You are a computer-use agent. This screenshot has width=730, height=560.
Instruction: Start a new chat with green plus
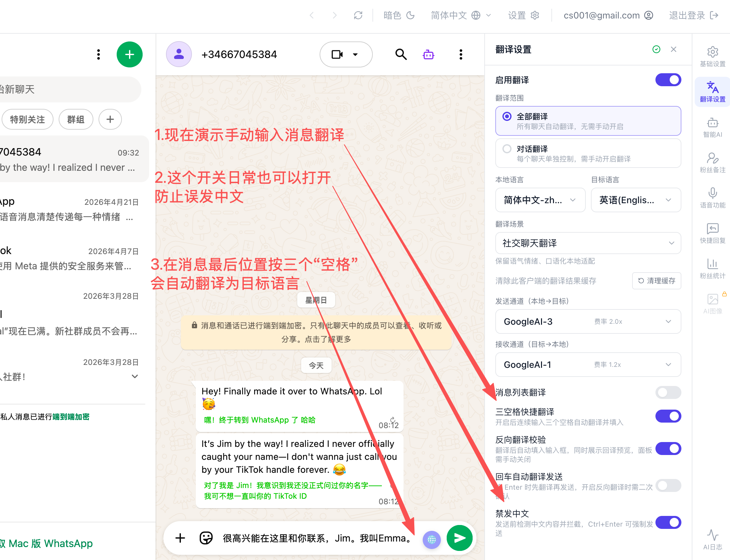[130, 54]
